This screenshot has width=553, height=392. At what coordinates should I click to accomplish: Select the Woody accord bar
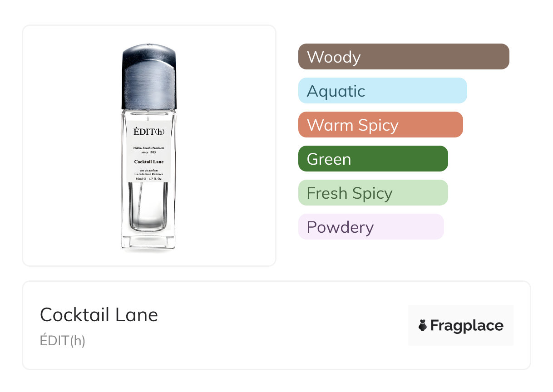(x=403, y=57)
